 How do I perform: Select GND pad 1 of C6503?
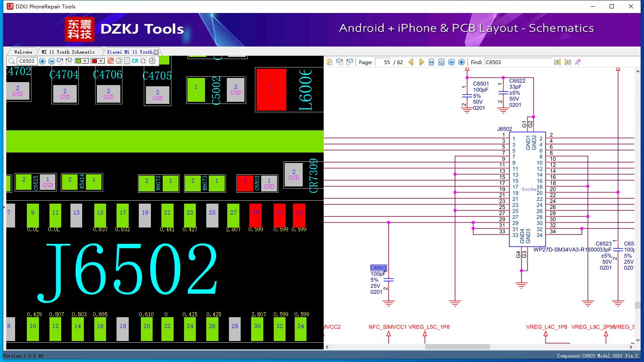(269, 184)
